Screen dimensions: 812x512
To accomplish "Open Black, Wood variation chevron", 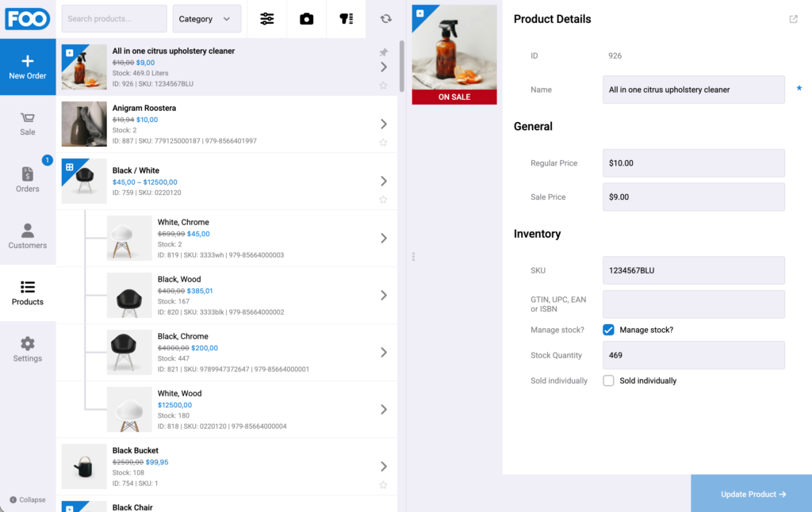I will click(384, 295).
